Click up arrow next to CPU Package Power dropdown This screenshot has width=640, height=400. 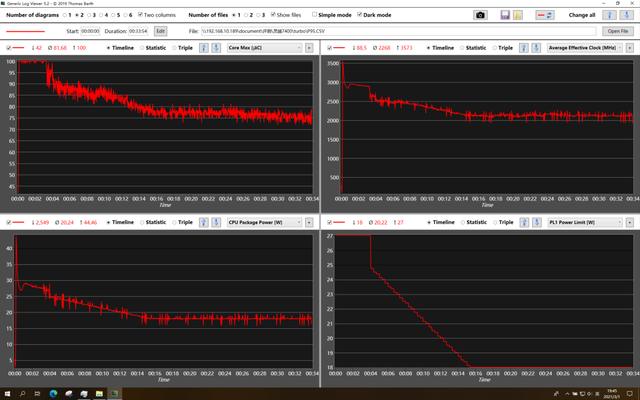pyautogui.click(x=203, y=222)
